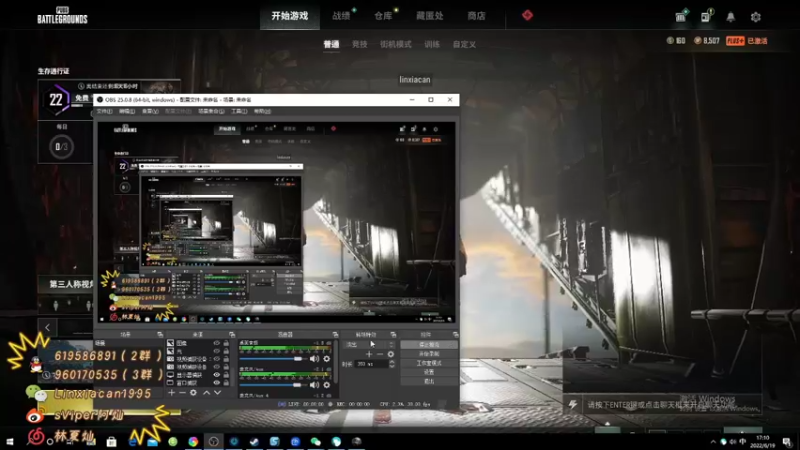Remove scene transition with minus icon
Image resolution: width=800 pixels, height=450 pixels.
tap(380, 354)
